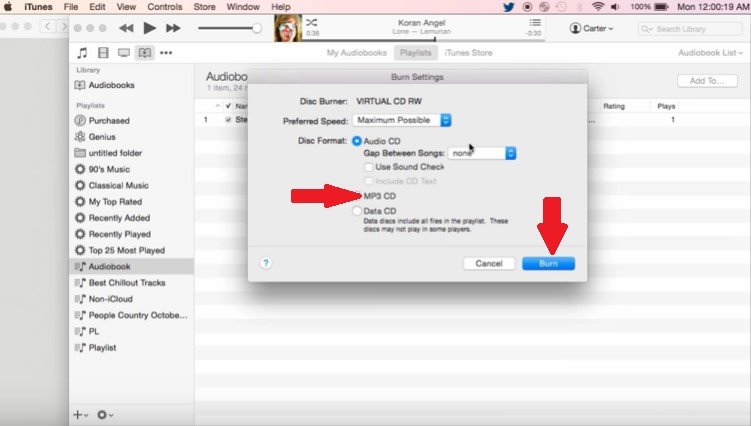751x426 pixels.
Task: Click the battery status icon
Action: (661, 7)
